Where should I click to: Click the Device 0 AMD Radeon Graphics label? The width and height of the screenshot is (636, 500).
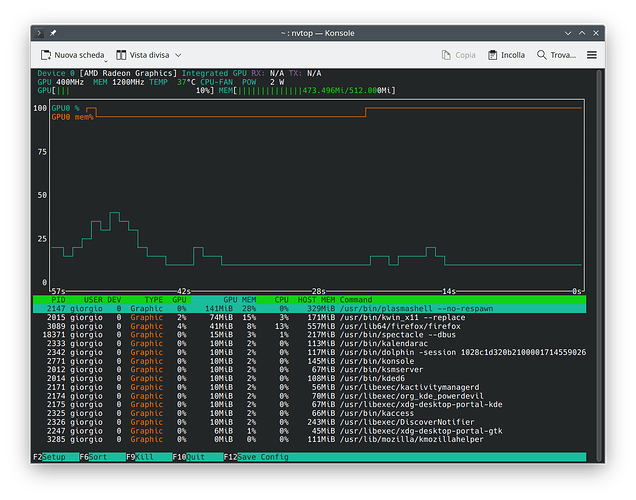107,73
